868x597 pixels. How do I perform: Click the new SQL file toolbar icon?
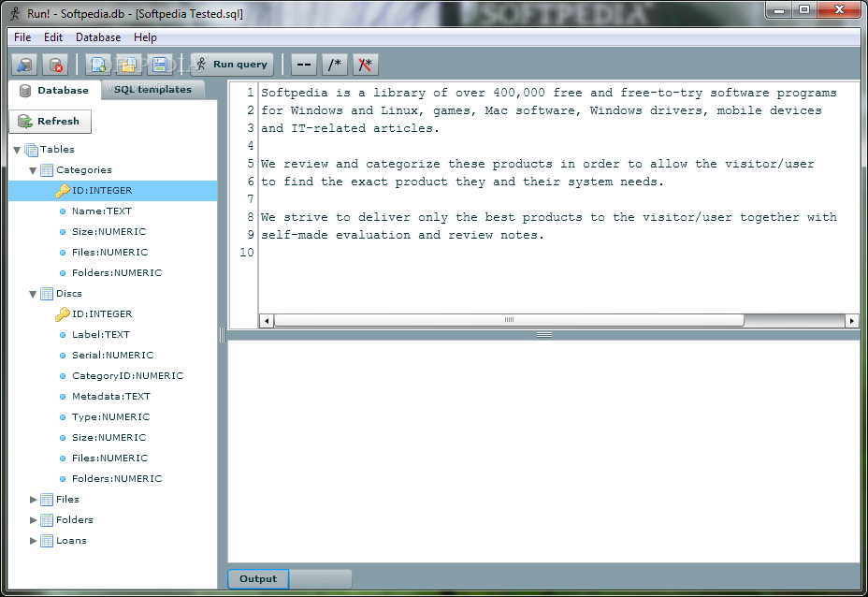(x=98, y=65)
